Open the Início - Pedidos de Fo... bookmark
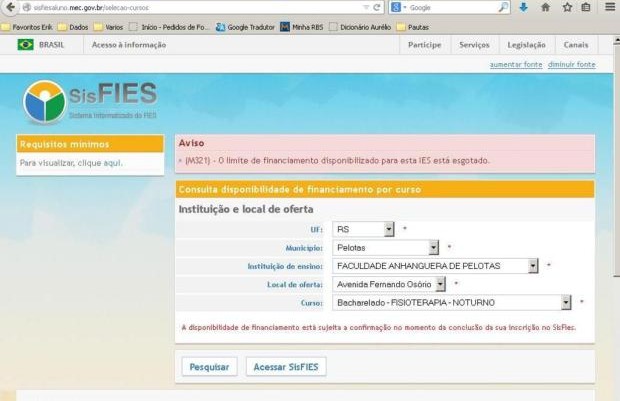Image resolution: width=620 pixels, height=401 pixels. pyautogui.click(x=169, y=27)
